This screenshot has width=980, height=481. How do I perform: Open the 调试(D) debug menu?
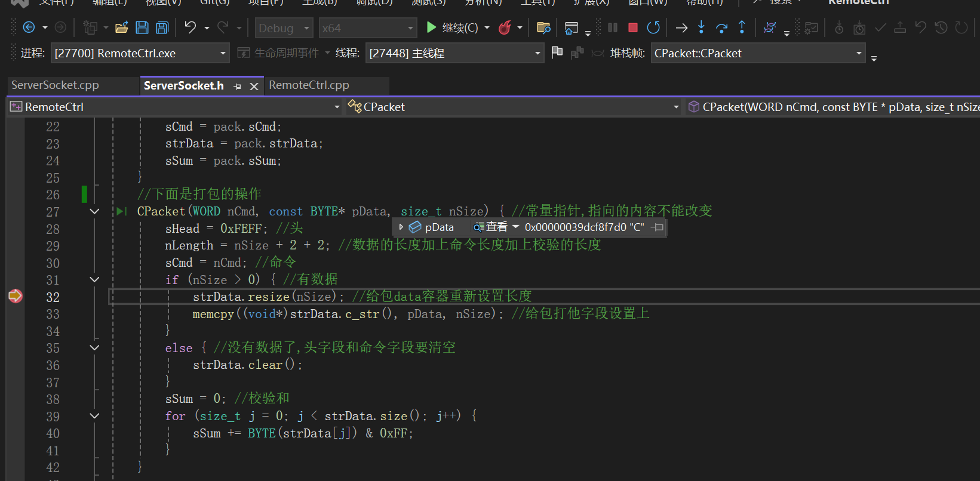[374, 2]
